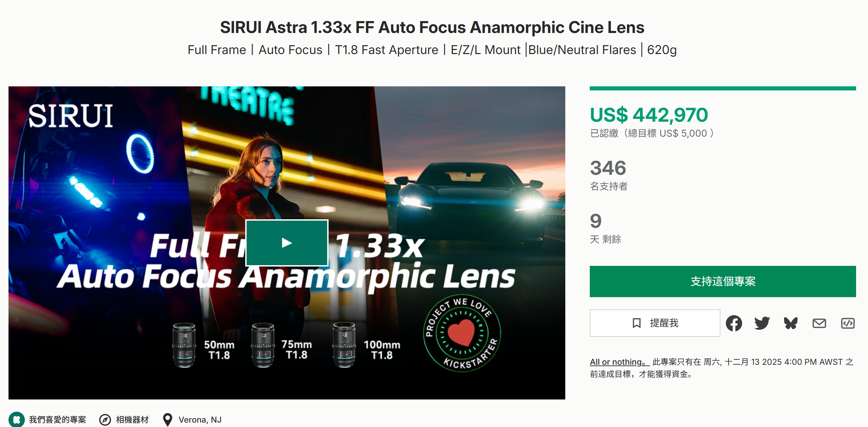This screenshot has height=427, width=868.
Task: Click the 提醒我 reminder button
Action: click(x=655, y=323)
